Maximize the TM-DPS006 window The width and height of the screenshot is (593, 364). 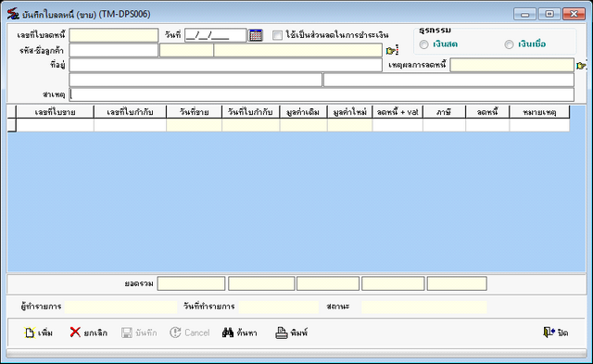coord(549,14)
